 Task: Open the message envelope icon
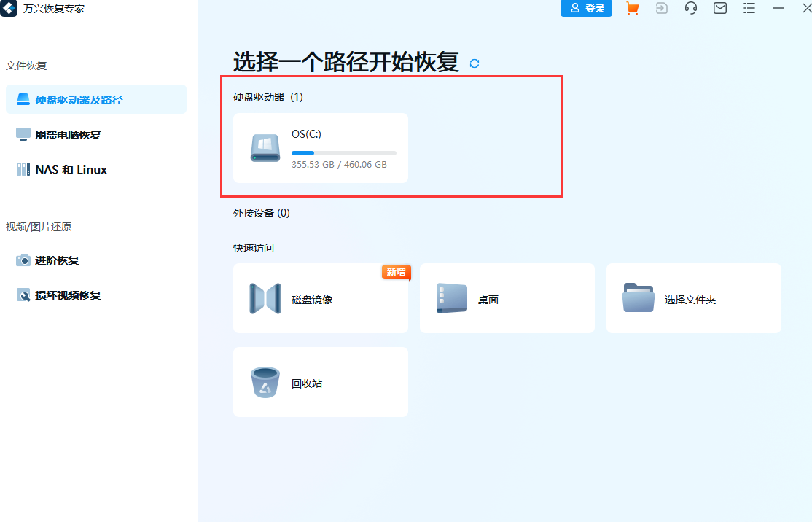point(720,9)
